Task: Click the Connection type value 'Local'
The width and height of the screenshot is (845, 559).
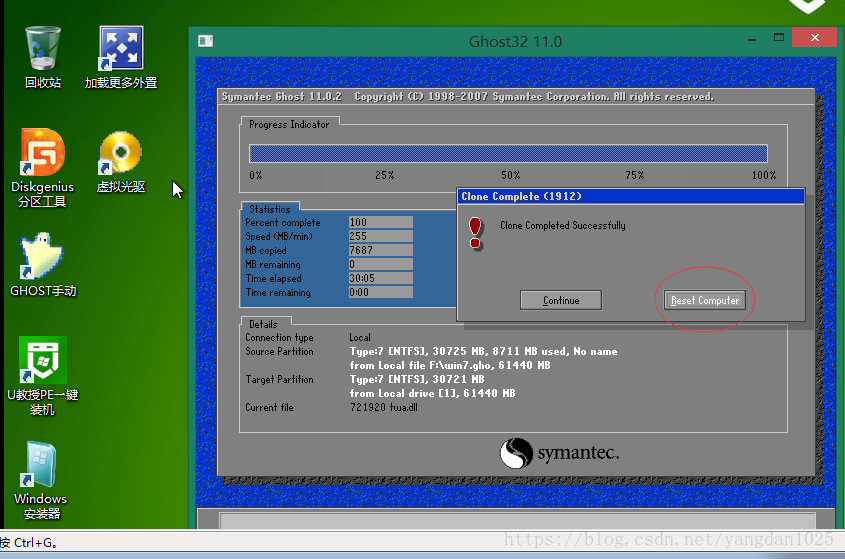Action: pyautogui.click(x=359, y=337)
